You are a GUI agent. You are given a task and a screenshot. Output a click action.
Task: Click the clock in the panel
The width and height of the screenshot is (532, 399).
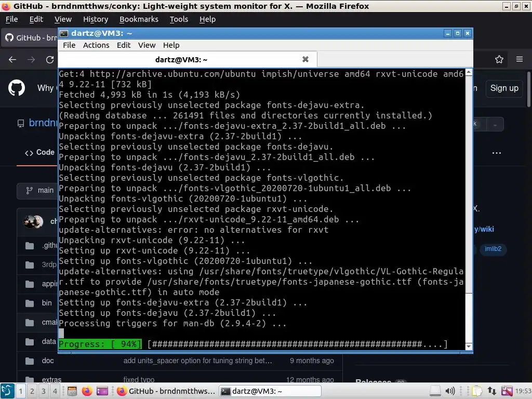tap(523, 391)
